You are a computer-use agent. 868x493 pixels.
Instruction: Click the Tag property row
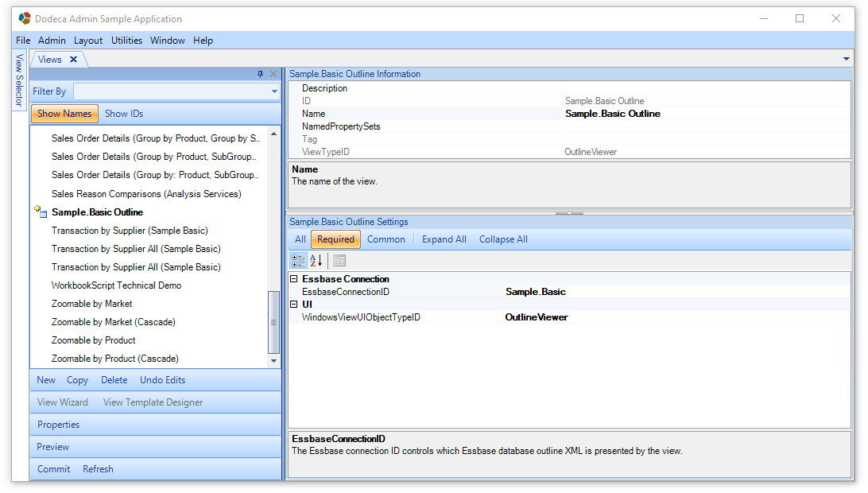point(569,139)
